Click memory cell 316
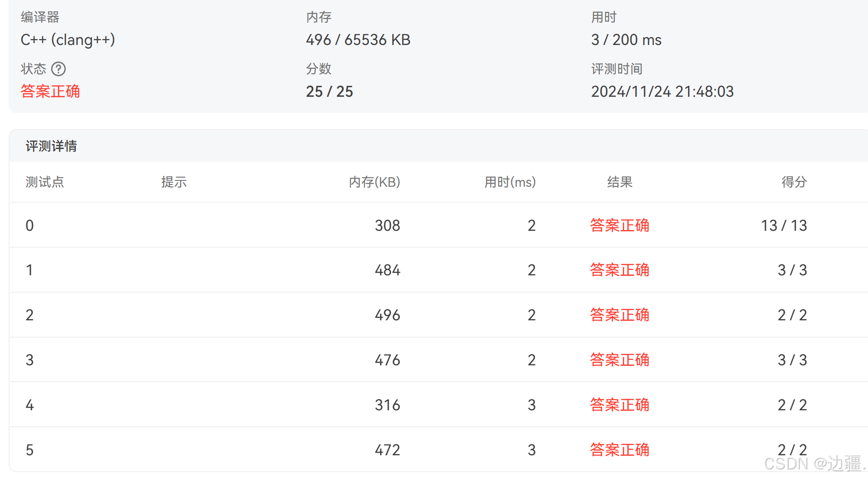Viewport: 868px width, 478px height. coord(387,405)
